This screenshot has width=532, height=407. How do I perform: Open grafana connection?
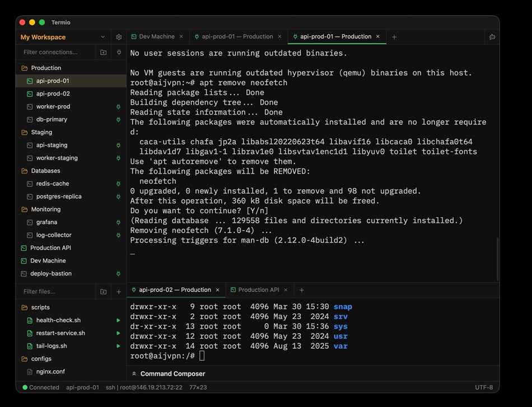point(71,222)
